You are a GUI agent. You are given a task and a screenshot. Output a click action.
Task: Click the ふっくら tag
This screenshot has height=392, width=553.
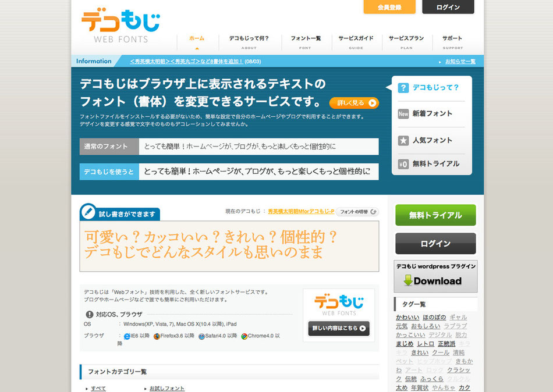pyautogui.click(x=432, y=379)
